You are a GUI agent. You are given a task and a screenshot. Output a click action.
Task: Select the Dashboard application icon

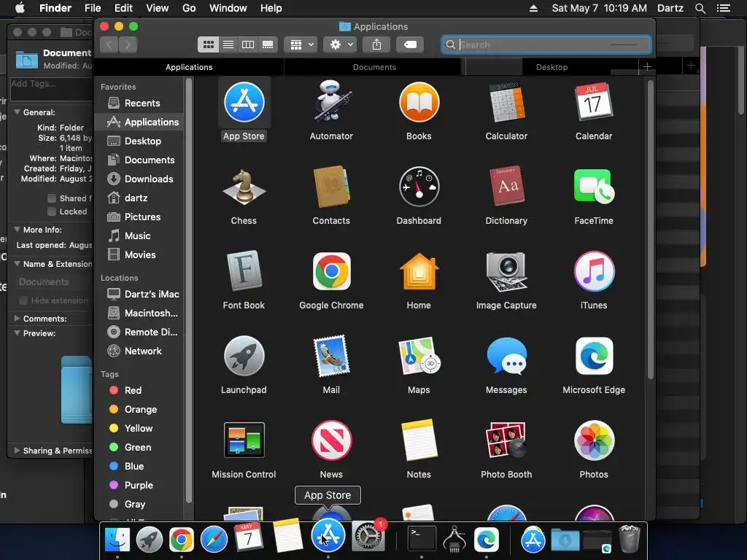point(419,187)
